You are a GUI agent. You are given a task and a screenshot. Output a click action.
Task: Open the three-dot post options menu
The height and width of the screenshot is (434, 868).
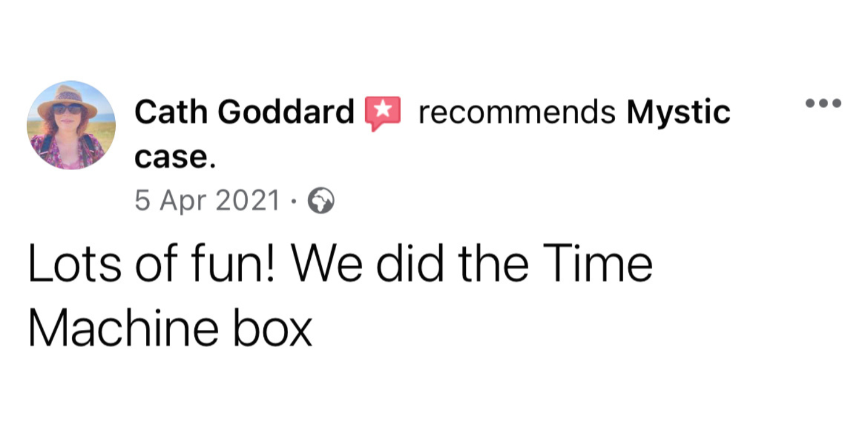[823, 104]
